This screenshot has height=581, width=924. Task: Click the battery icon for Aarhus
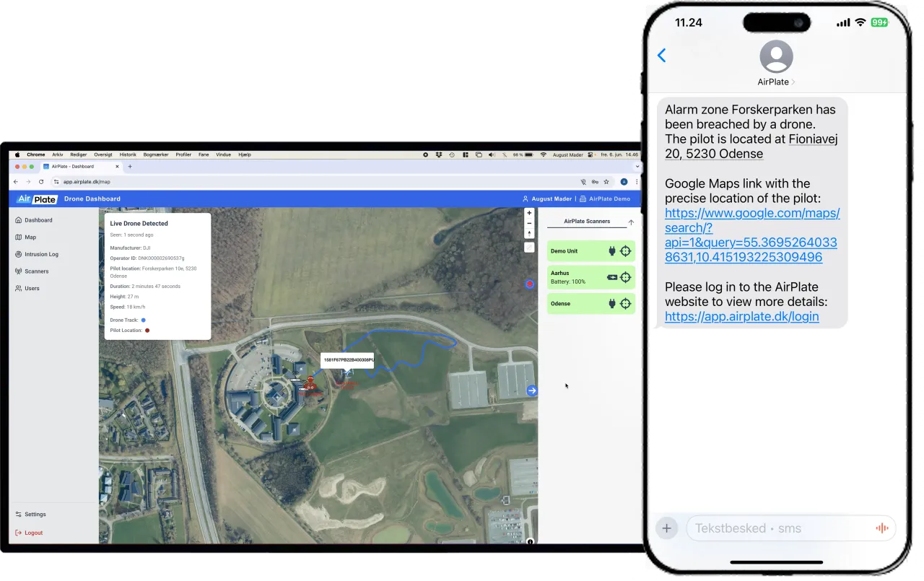tap(612, 277)
